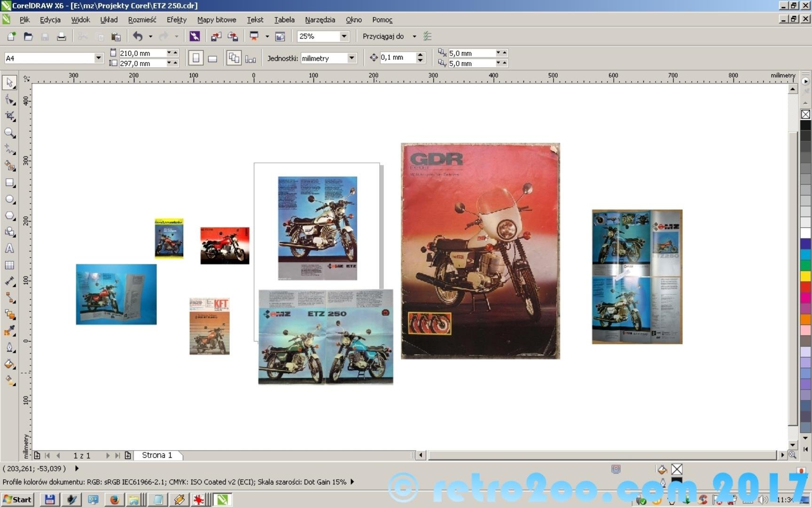Select the Color Eyedropper tool
Image resolution: width=812 pixels, height=508 pixels.
click(x=9, y=331)
